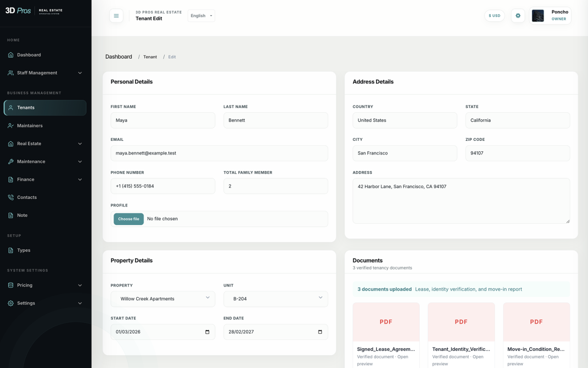The width and height of the screenshot is (588, 368).
Task: Open the Property dropdown showing Willow Creek Apartments
Action: 163,299
